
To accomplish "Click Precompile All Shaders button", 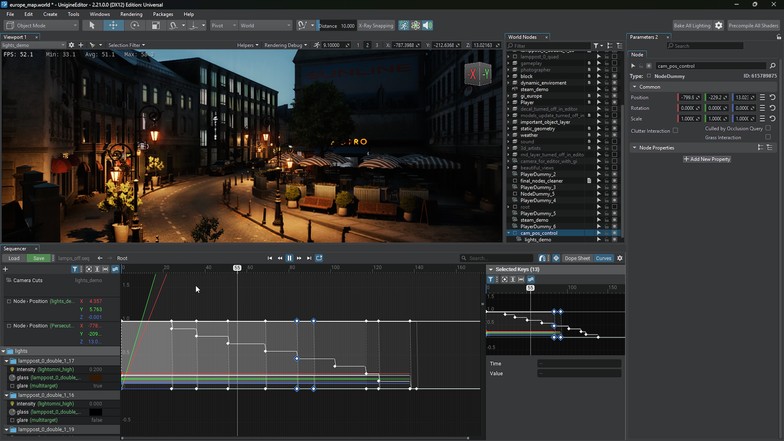I will tap(753, 26).
